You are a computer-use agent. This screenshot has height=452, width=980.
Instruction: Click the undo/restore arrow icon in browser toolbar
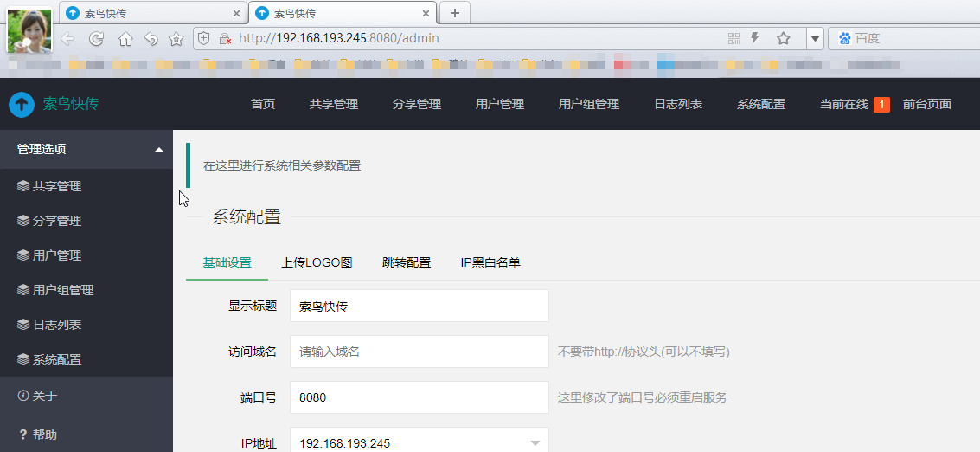[151, 38]
